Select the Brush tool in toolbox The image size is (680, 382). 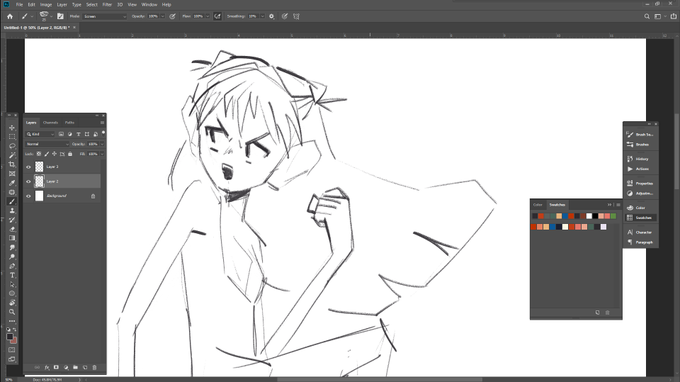coord(12,201)
